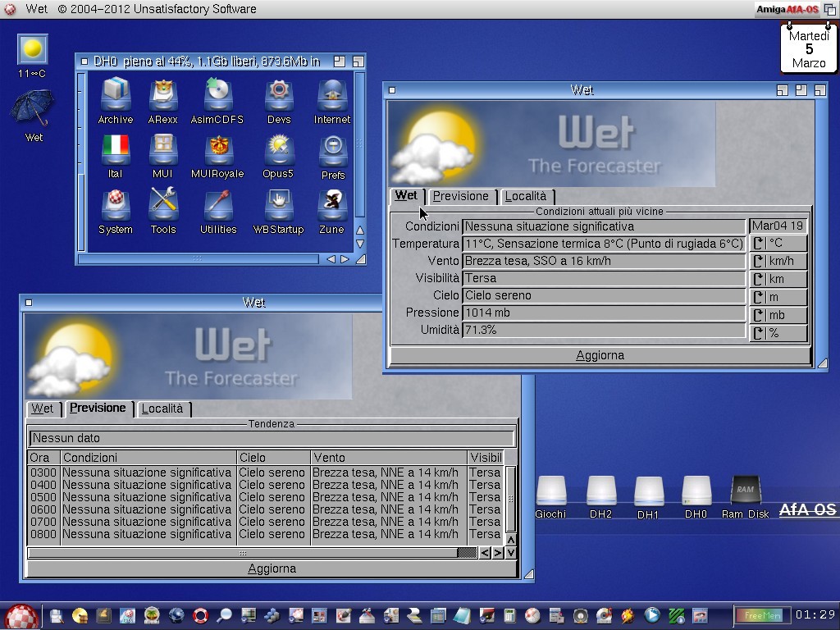Open the Utilities drawer

pos(217,208)
